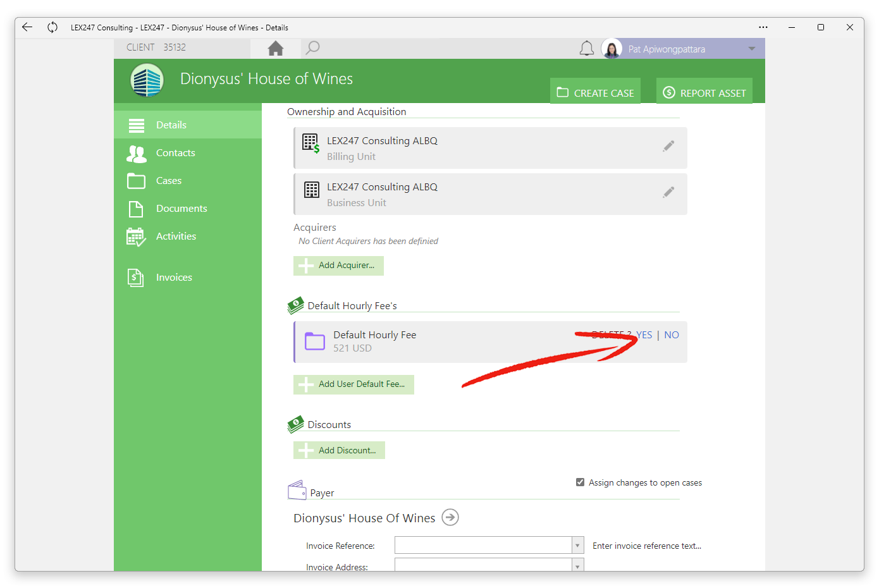Click the refresh icon in title bar
The image size is (879, 588).
(52, 27)
